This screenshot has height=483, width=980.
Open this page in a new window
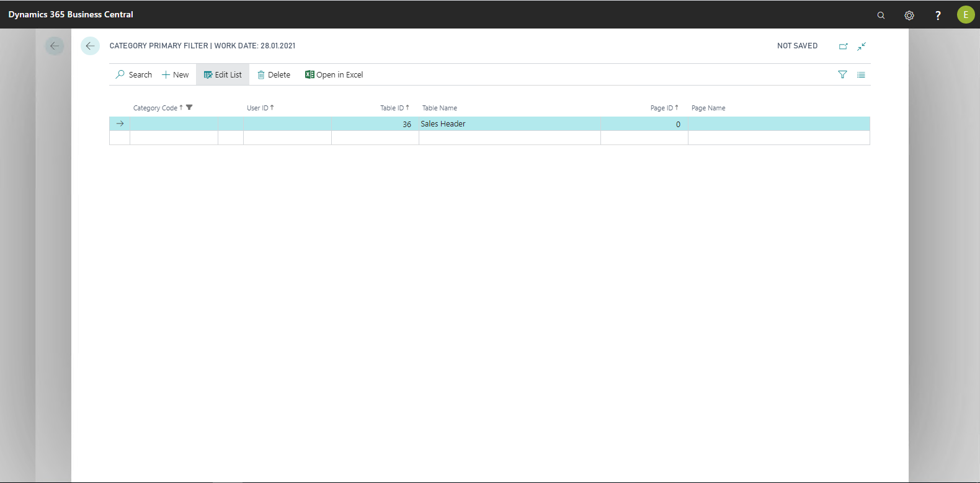pos(844,46)
